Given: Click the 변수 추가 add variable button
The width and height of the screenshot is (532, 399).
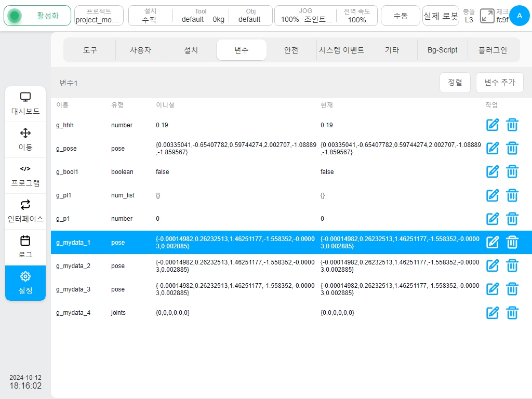Looking at the screenshot, I should (500, 83).
